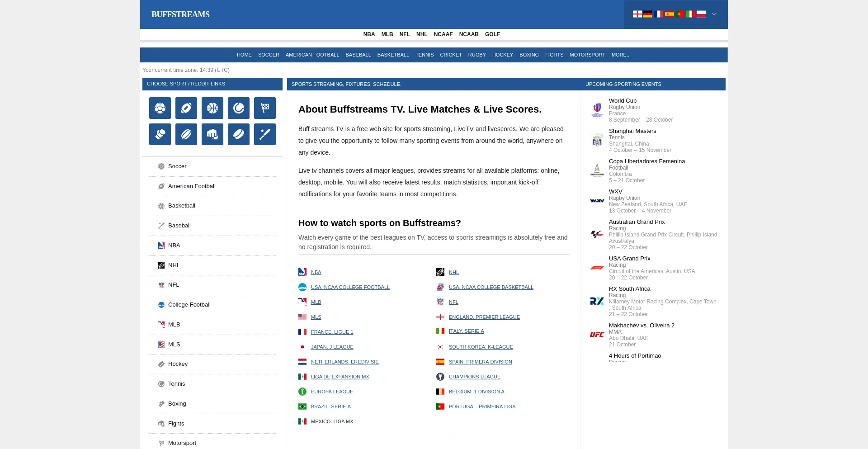Image resolution: width=868 pixels, height=449 pixels.
Task: Click the checkered flag motorsport icon
Action: [x=265, y=108]
